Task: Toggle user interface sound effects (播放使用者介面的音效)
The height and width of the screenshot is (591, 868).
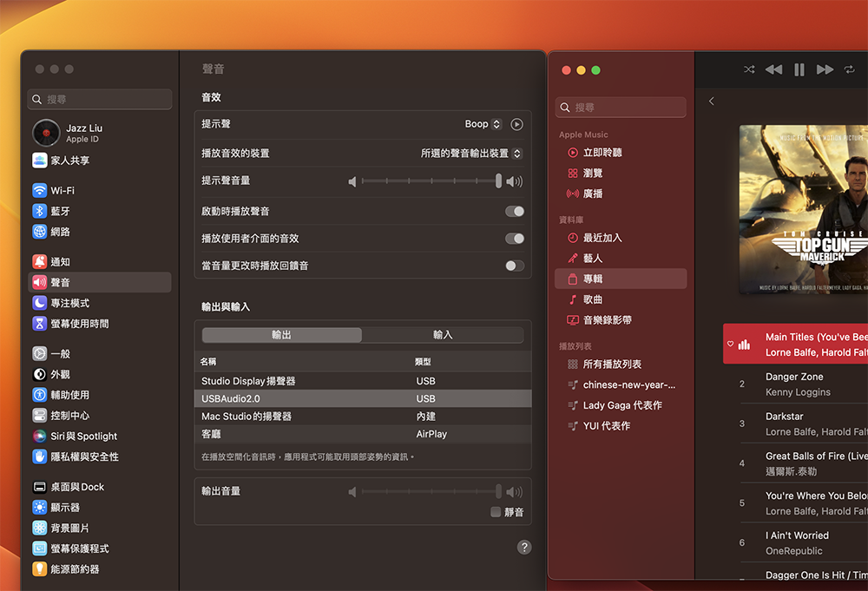Action: tap(514, 239)
